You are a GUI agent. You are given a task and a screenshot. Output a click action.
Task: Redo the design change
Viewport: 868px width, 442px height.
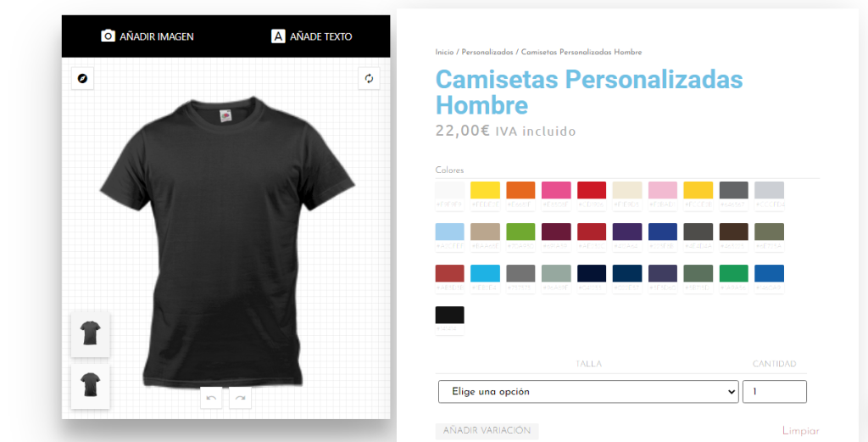[240, 398]
